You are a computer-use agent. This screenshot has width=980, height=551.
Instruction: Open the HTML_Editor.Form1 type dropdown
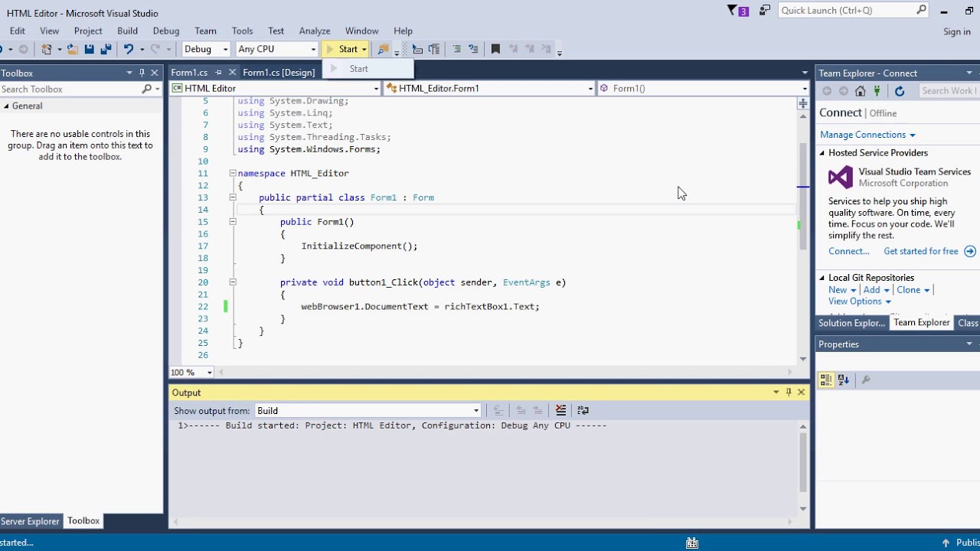click(590, 89)
